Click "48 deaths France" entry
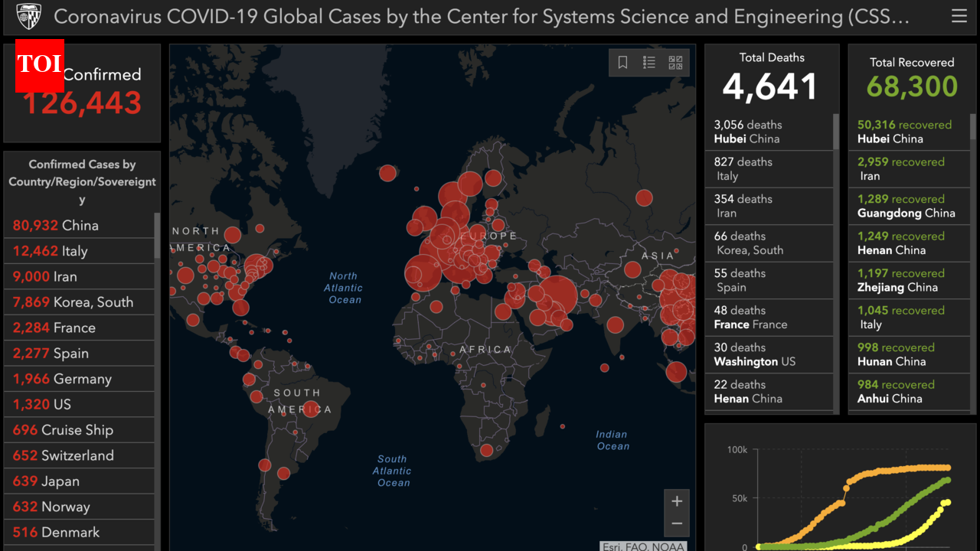The image size is (980, 551). (x=769, y=318)
